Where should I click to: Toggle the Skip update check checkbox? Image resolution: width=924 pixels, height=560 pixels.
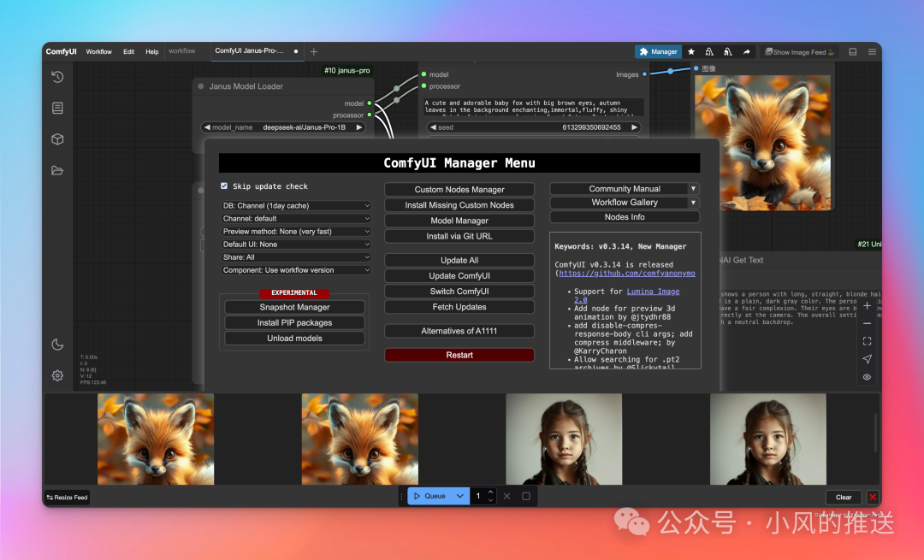click(224, 186)
